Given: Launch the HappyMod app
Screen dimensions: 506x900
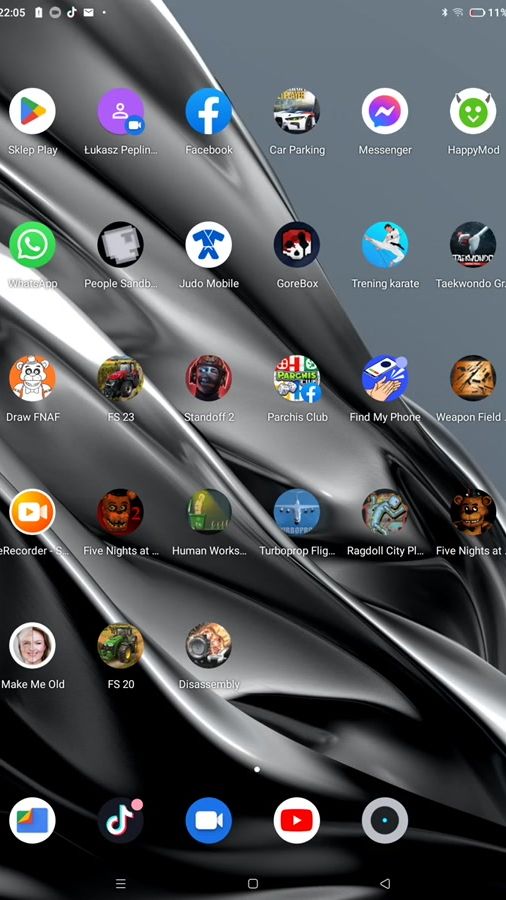Looking at the screenshot, I should (473, 111).
